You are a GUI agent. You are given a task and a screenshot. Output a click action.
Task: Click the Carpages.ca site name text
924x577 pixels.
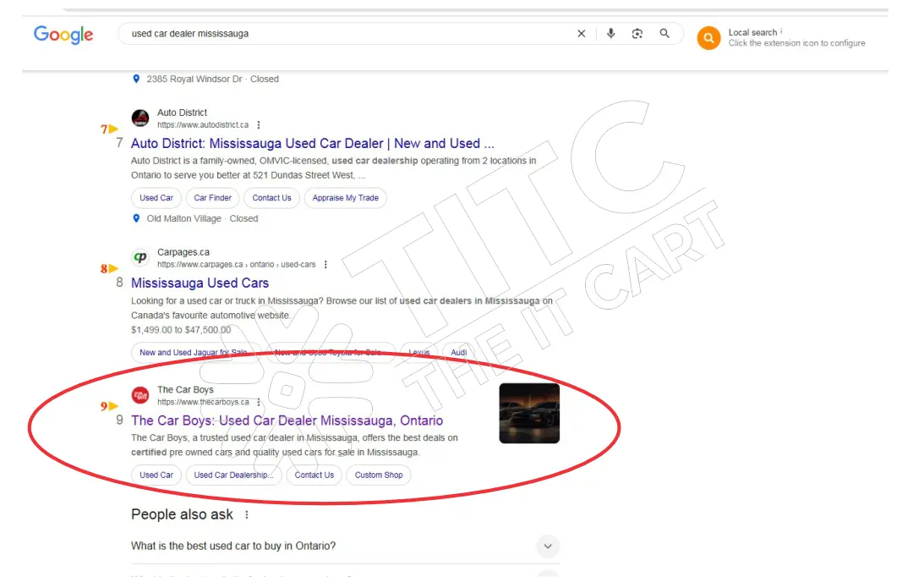click(x=183, y=252)
